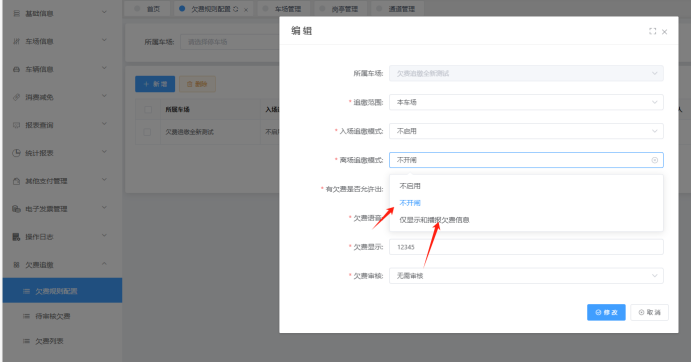The height and width of the screenshot is (363, 692).
Task: Open the 欠费审核 dropdown showing 无需审核
Action: tap(526, 276)
